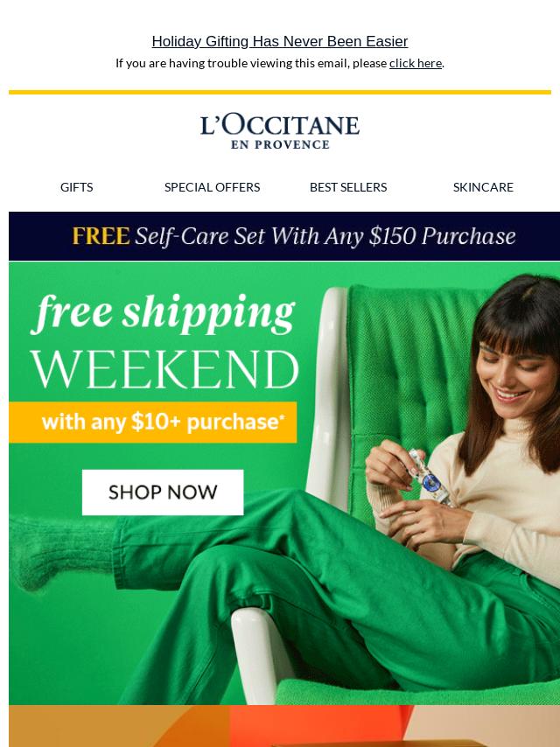The height and width of the screenshot is (747, 560).
Task: Click the hand cream tube she holds
Action: click(429, 477)
